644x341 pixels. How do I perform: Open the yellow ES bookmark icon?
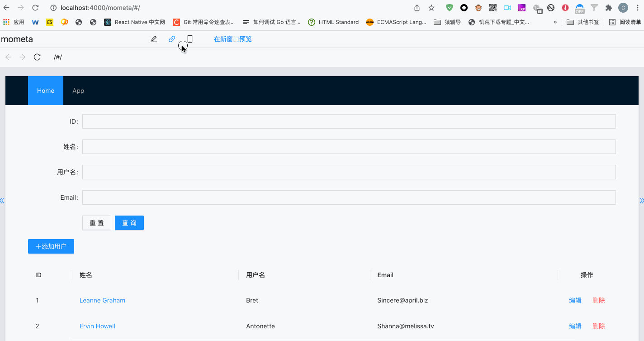(x=50, y=22)
